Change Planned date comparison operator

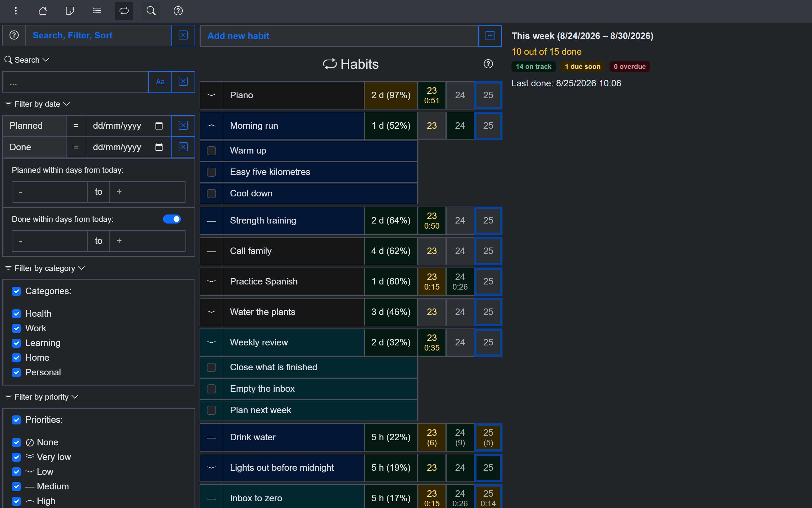tap(76, 126)
